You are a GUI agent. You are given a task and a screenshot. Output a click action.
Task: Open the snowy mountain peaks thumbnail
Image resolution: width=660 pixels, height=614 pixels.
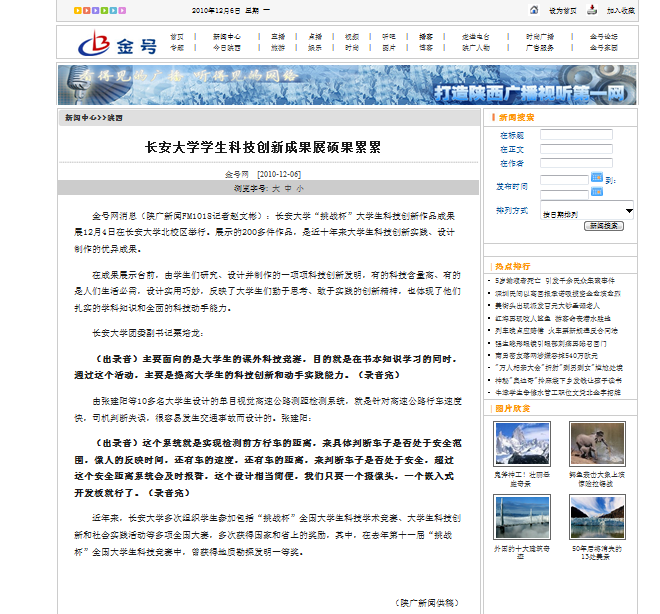click(521, 443)
